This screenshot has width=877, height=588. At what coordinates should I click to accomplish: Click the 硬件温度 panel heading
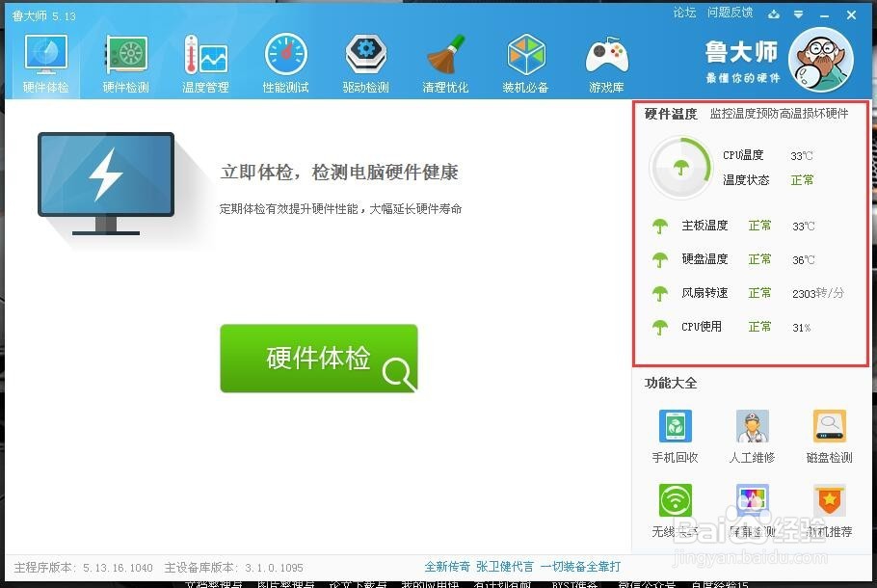pos(671,114)
